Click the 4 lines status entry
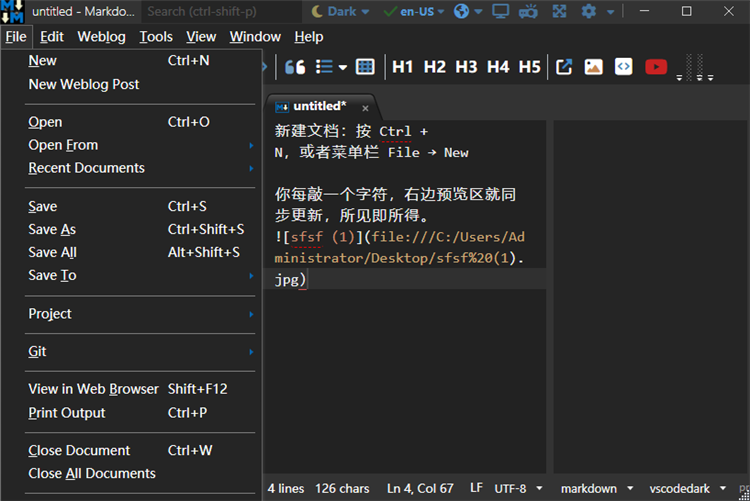 point(286,489)
